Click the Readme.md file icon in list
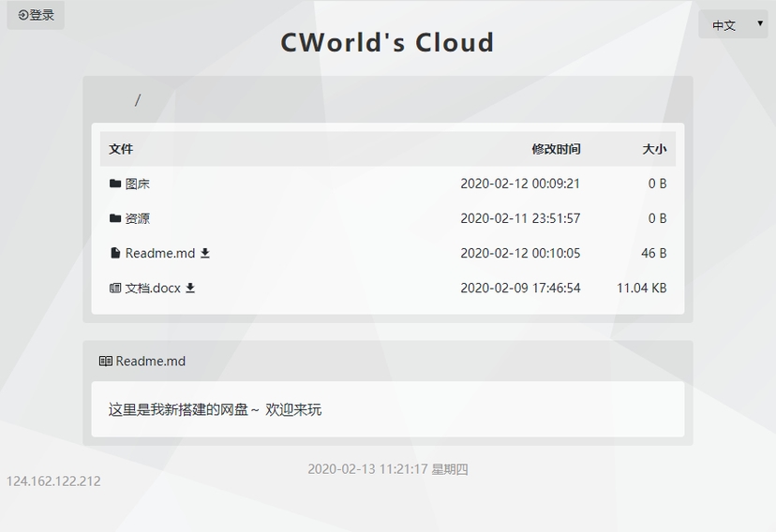The height and width of the screenshot is (532, 776). 115,253
